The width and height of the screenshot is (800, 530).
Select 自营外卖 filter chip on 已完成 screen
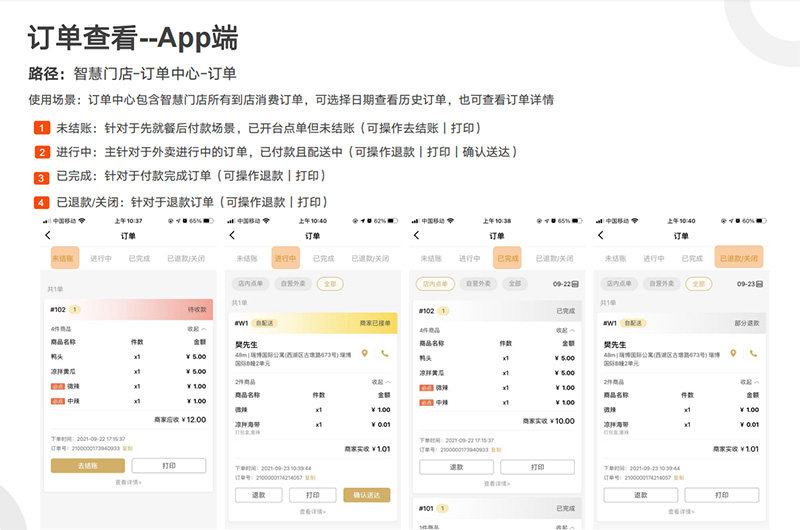tap(478, 284)
